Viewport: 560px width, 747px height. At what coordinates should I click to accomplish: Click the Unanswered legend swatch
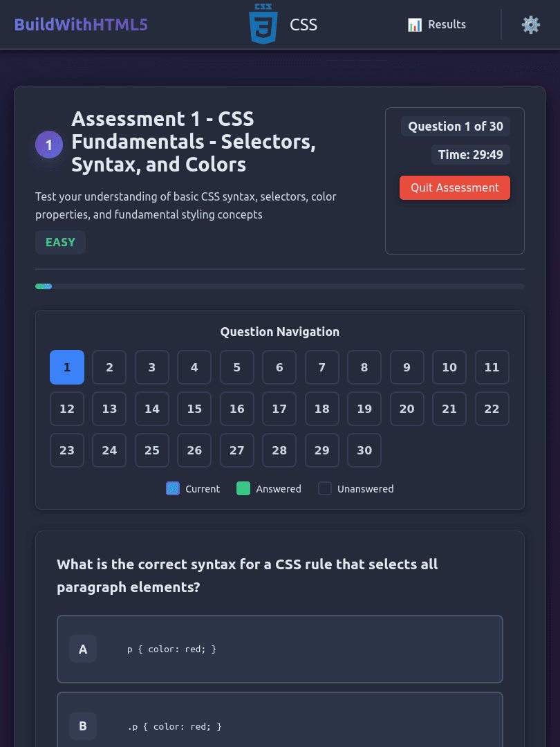point(325,489)
